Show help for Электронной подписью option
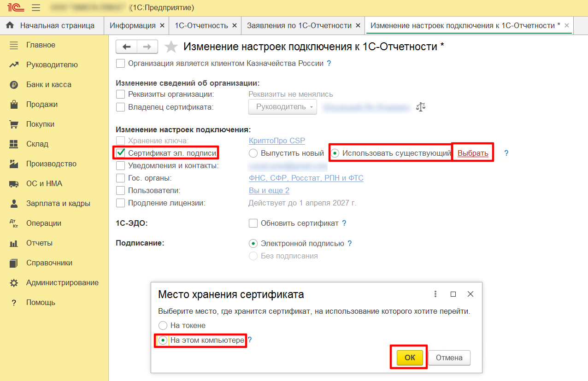The width and height of the screenshot is (588, 381). click(x=350, y=244)
